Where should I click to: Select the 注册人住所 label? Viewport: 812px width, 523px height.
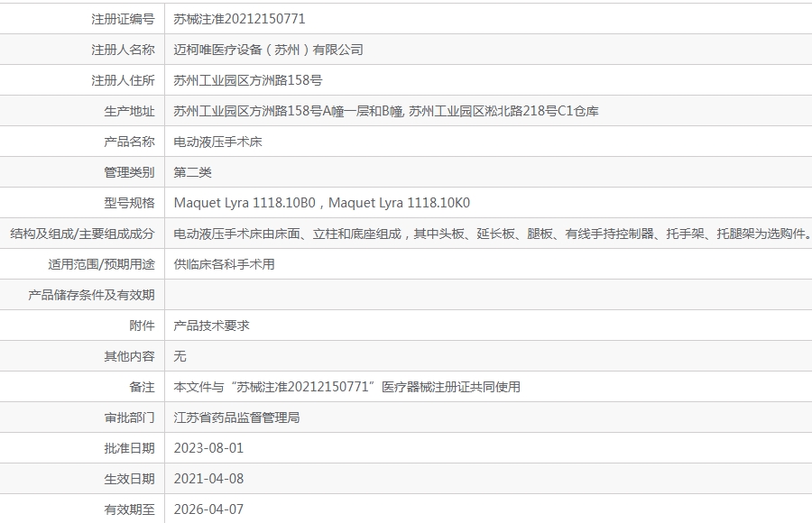pos(123,80)
